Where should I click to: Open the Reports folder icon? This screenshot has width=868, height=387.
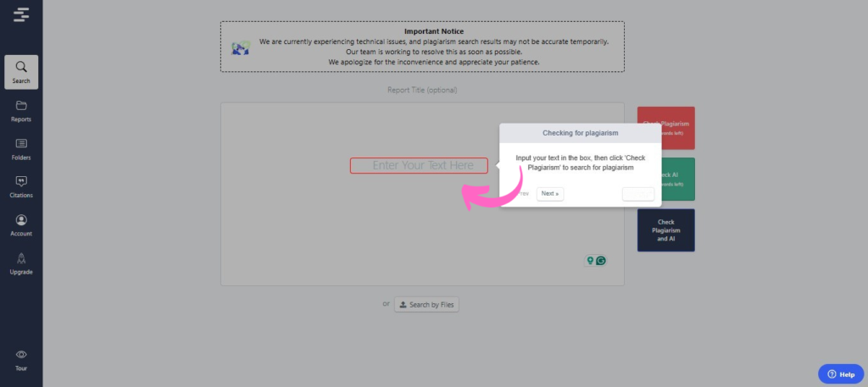(21, 106)
